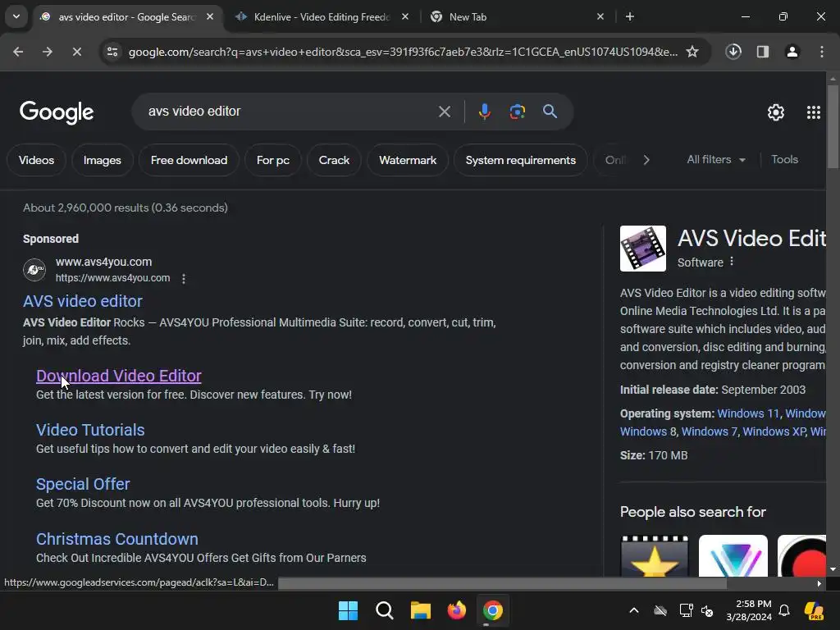Screen dimensions: 840x630
Task: Open the AVS video editor sponsored link
Action: tap(83, 301)
